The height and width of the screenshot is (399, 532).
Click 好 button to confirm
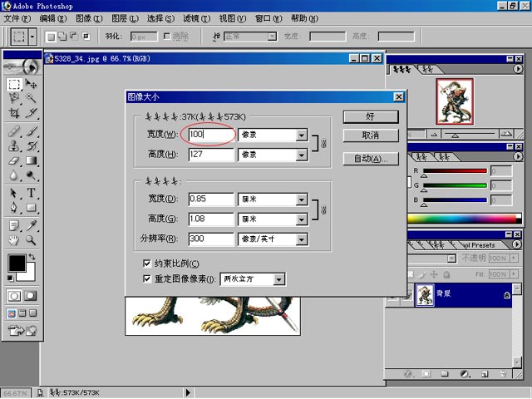[371, 116]
